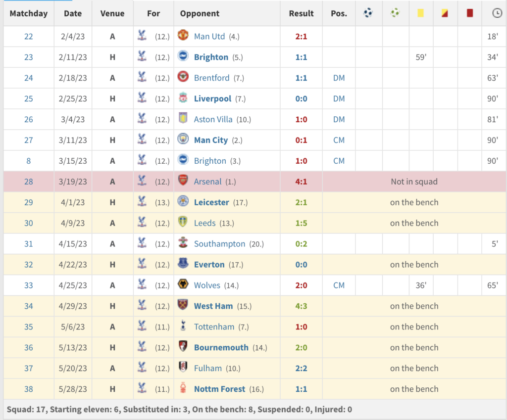
Task: Click the Leeds club crest
Action: pyautogui.click(x=183, y=221)
